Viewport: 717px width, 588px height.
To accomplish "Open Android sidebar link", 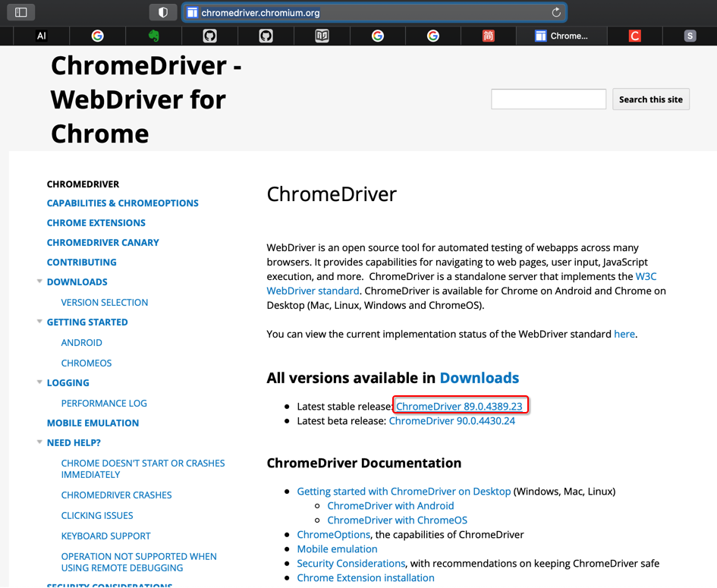I will click(81, 342).
